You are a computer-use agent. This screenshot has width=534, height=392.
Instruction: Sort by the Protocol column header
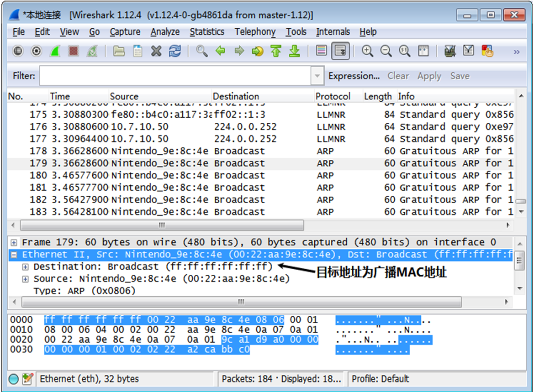[x=338, y=96]
